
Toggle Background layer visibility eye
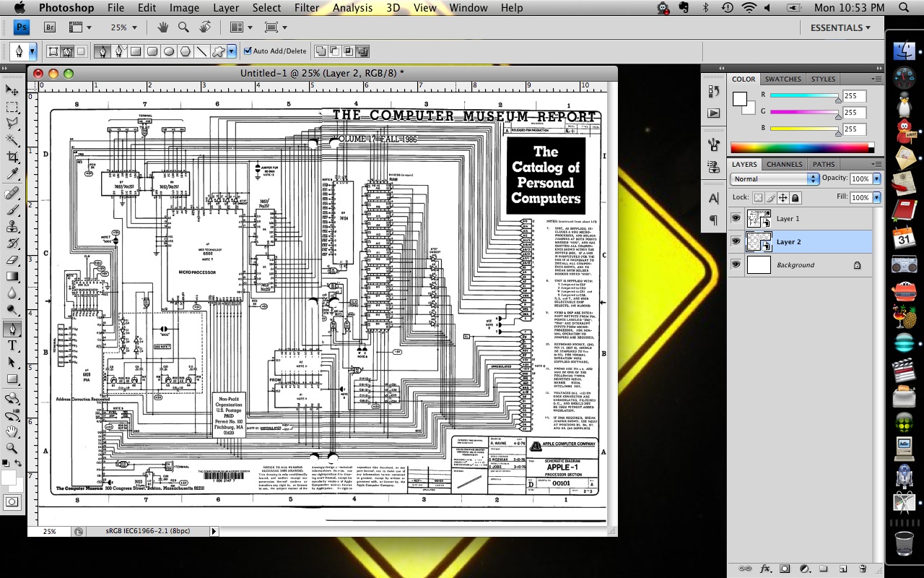[736, 264]
